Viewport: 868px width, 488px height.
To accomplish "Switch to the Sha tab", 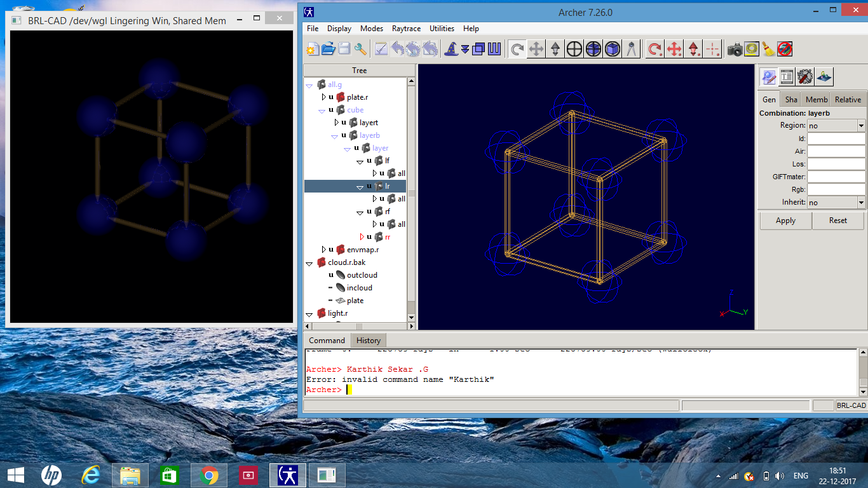I will [791, 100].
